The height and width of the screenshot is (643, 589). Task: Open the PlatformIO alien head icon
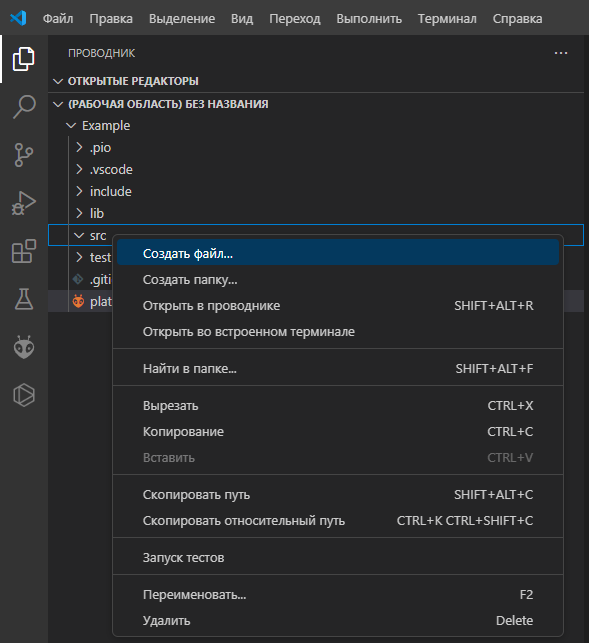24,347
